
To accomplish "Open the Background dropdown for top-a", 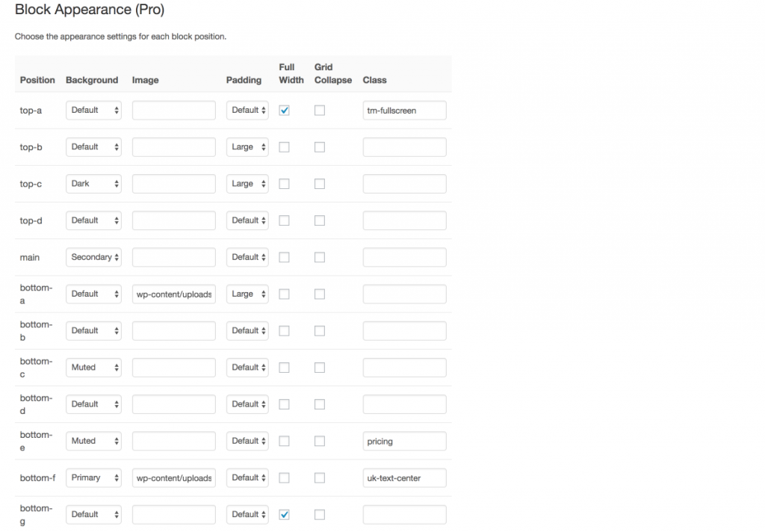I will [93, 110].
